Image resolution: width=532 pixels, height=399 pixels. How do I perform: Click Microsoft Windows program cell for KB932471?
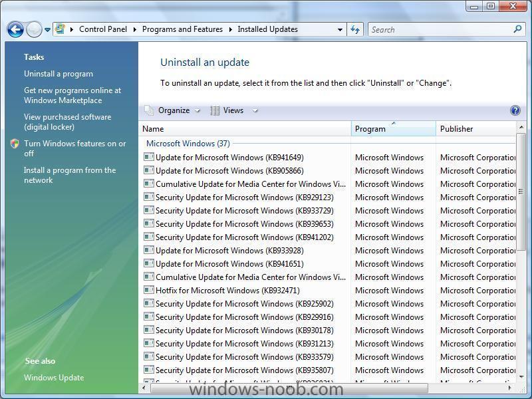pyautogui.click(x=389, y=291)
